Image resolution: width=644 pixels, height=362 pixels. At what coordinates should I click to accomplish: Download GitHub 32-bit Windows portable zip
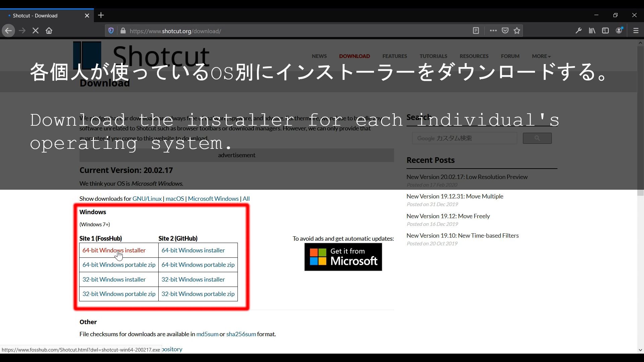(198, 294)
